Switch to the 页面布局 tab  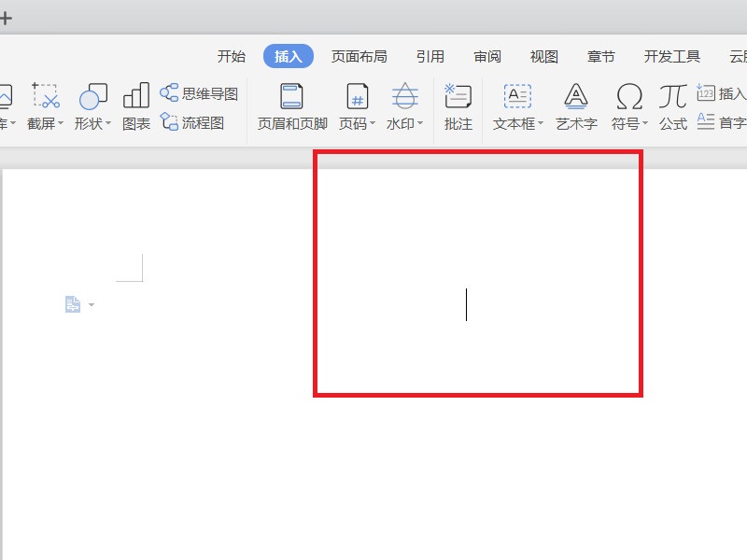click(x=359, y=56)
